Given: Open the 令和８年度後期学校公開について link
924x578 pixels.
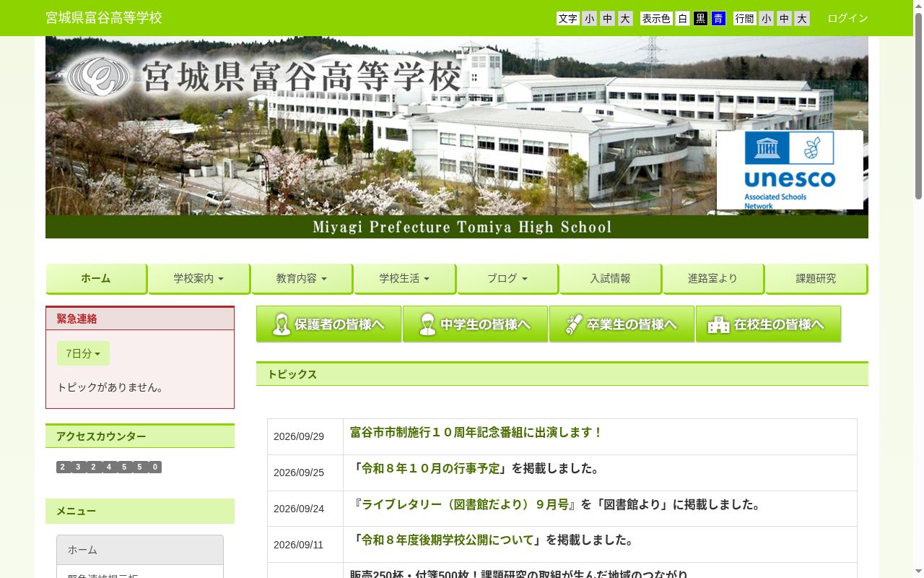Looking at the screenshot, I should click(448, 540).
